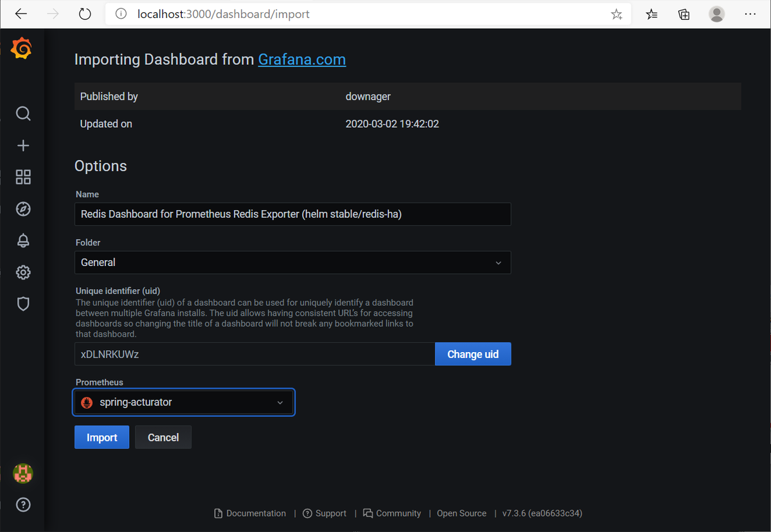Expand the Folder General dropdown
The image size is (771, 532).
293,262
